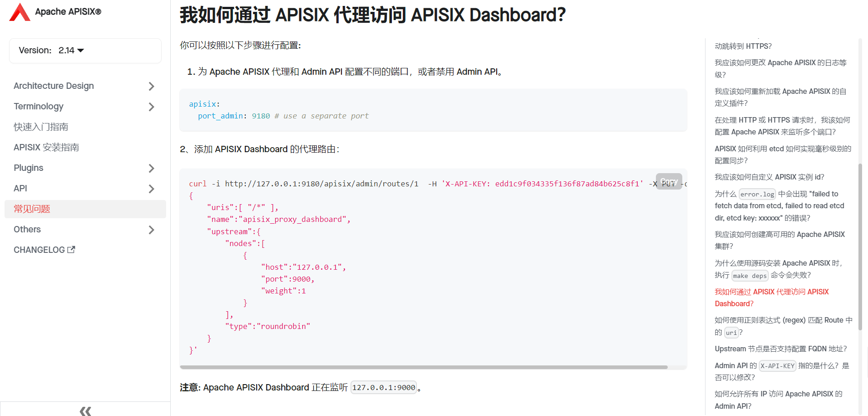Open Terminology sidebar item
Viewport: 868px width, 416px height.
click(39, 107)
